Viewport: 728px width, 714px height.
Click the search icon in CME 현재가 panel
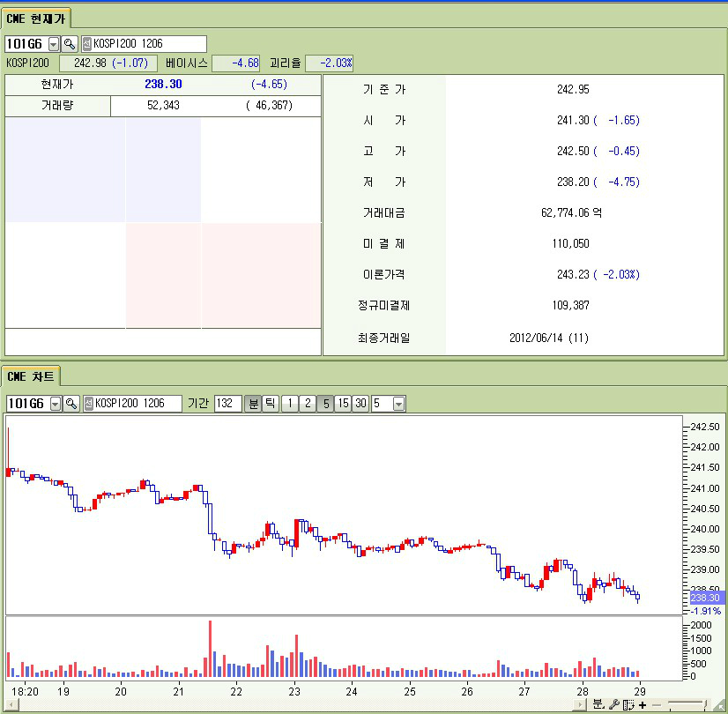(x=70, y=44)
